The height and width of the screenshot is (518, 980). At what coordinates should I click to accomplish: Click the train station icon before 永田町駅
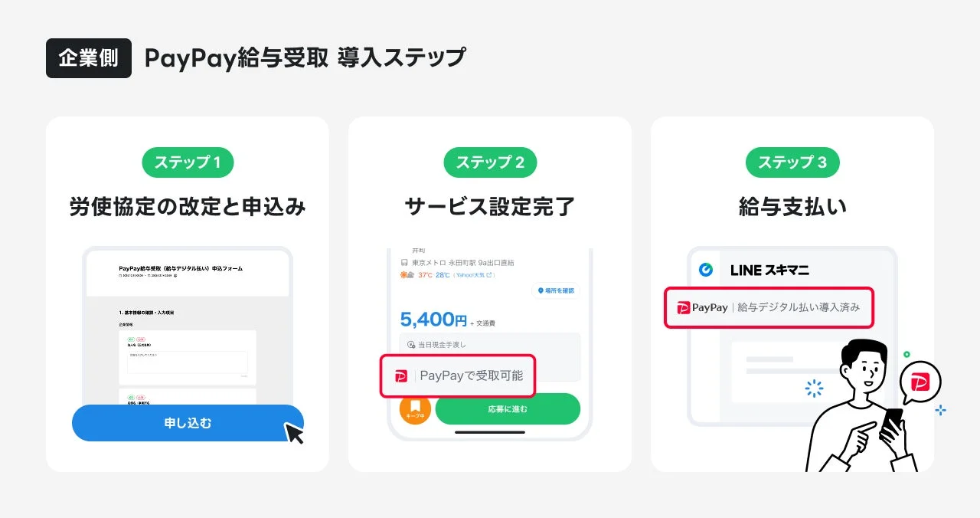(x=403, y=262)
